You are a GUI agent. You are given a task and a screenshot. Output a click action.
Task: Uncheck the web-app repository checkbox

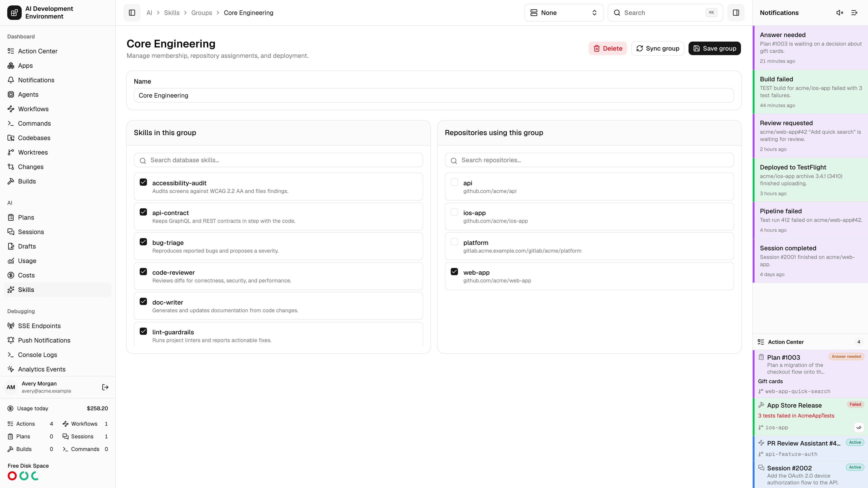pyautogui.click(x=454, y=272)
